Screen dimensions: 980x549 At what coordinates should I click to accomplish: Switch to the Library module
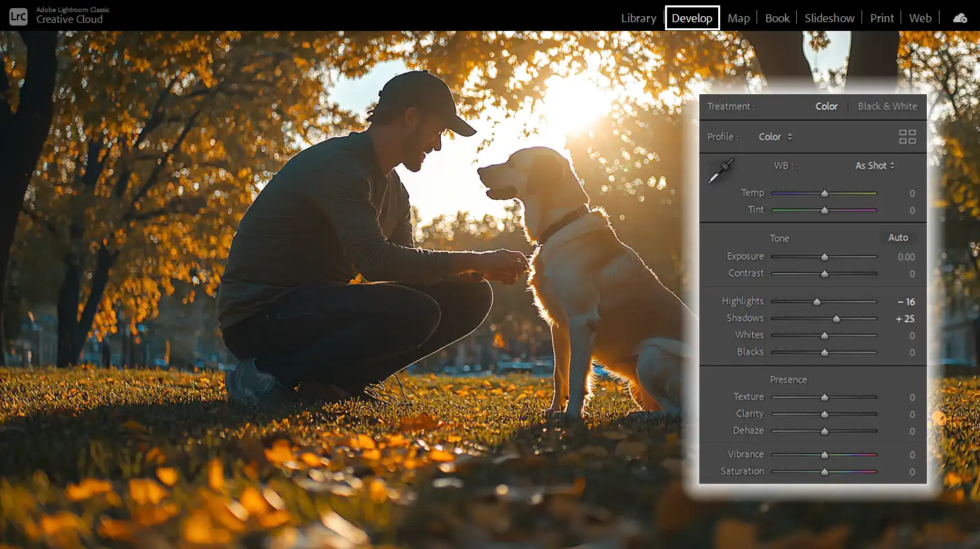click(x=638, y=18)
